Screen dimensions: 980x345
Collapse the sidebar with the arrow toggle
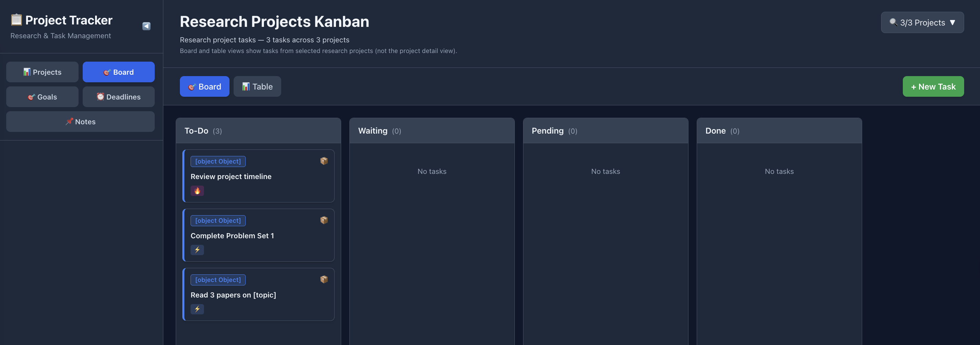pos(146,26)
